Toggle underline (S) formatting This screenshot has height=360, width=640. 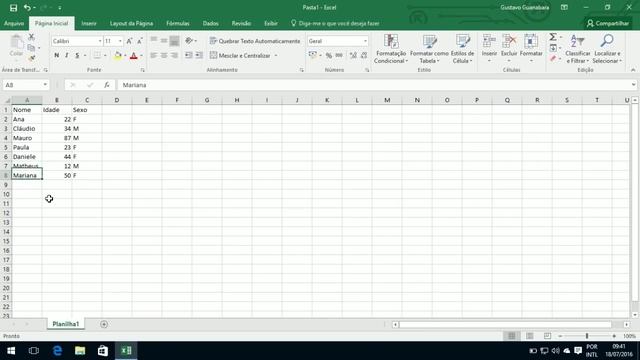(x=77, y=56)
